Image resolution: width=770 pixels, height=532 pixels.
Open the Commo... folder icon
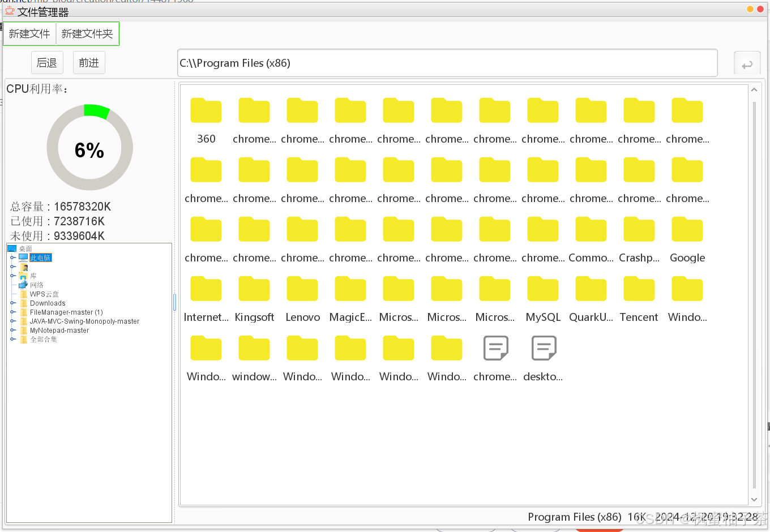coord(591,229)
